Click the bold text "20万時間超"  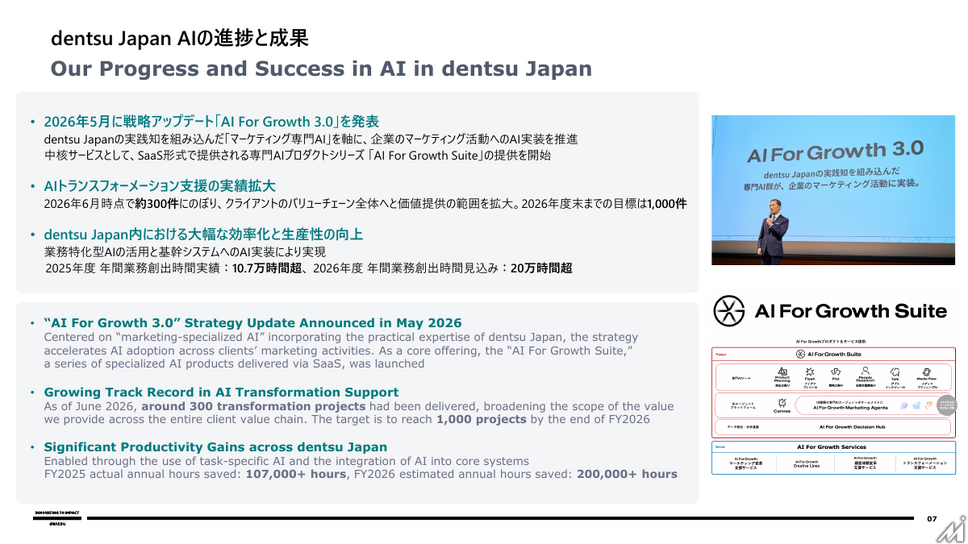click(541, 268)
